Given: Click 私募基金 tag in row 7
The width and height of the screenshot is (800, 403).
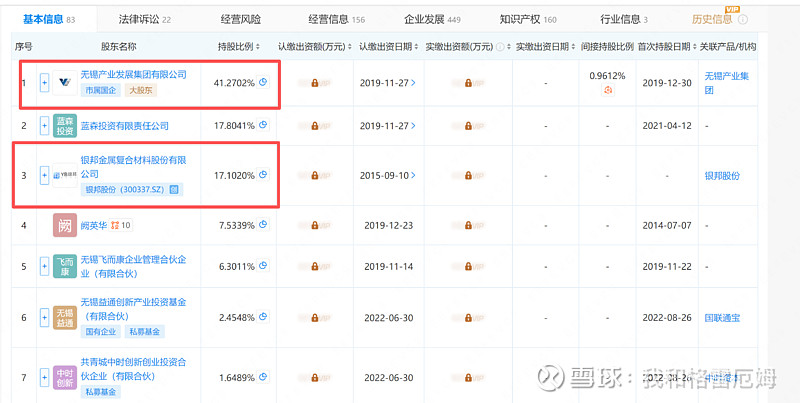Looking at the screenshot, I should coord(101,392).
